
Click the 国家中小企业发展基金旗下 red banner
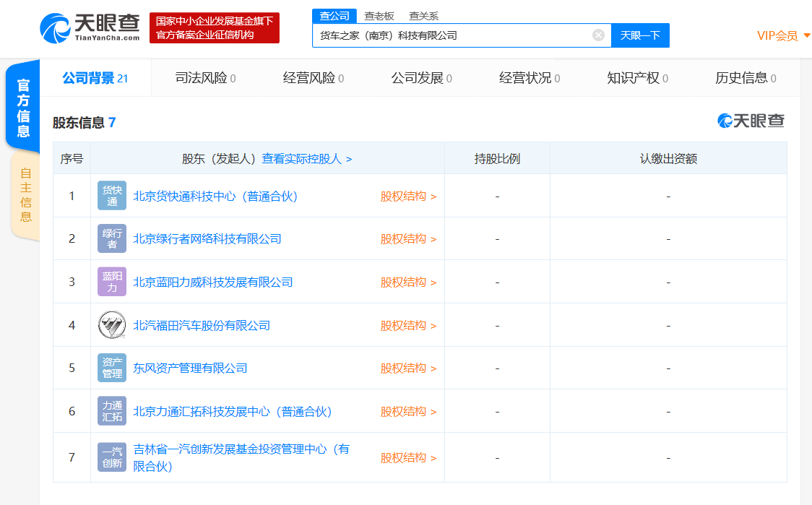pyautogui.click(x=215, y=28)
